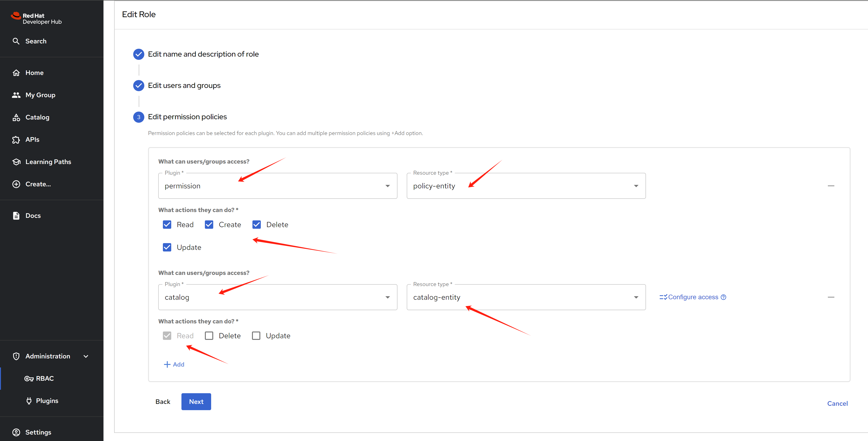
Task: Toggle the Update checkbox for policy-entity
Action: pos(167,247)
